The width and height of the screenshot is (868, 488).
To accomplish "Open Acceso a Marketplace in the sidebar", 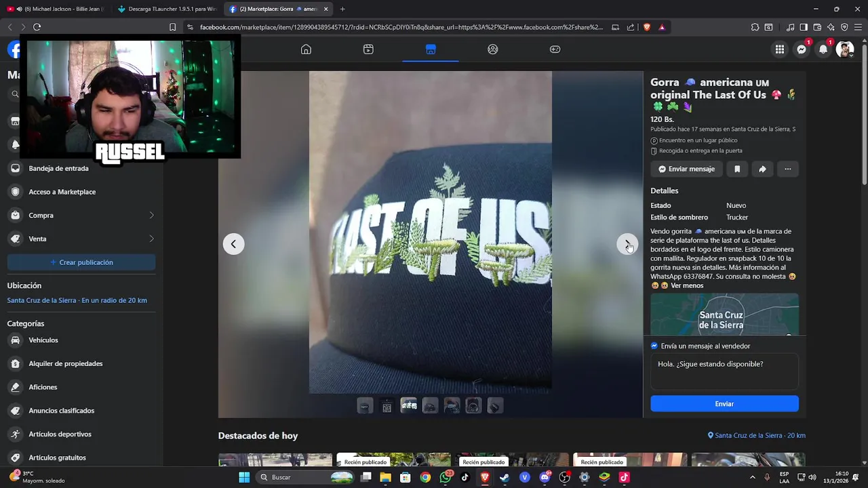I will point(81,192).
